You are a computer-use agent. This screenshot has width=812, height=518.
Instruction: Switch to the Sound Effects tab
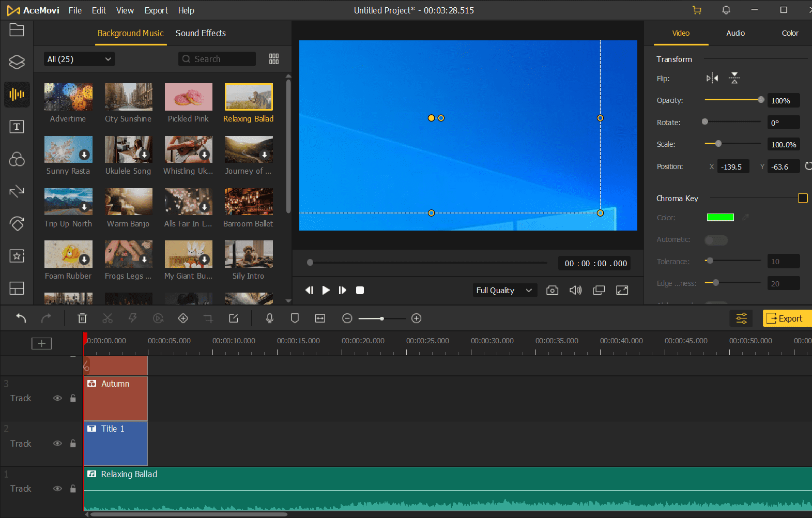pyautogui.click(x=201, y=33)
